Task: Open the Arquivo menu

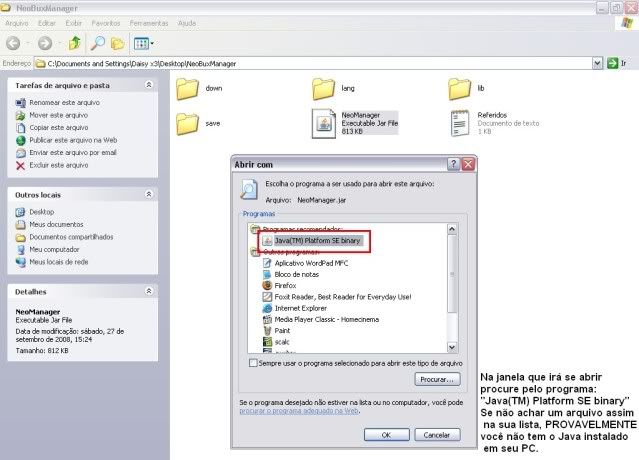Action: [16, 23]
